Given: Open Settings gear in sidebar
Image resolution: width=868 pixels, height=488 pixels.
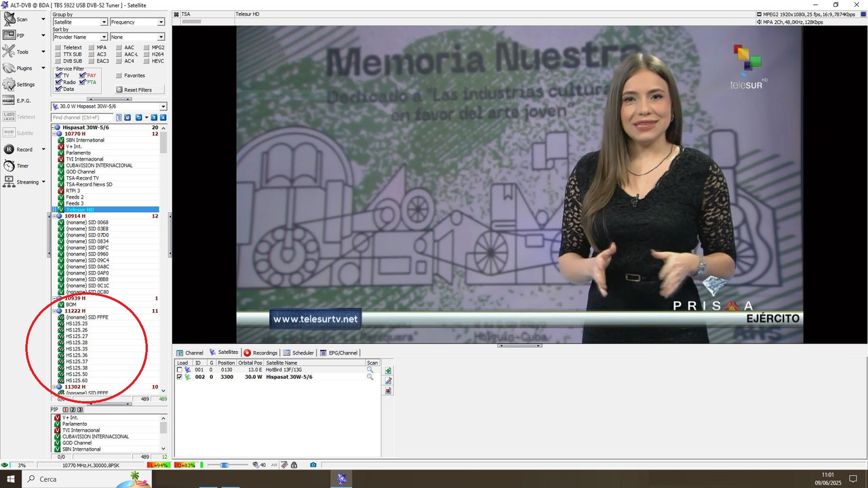Looking at the screenshot, I should 19,85.
